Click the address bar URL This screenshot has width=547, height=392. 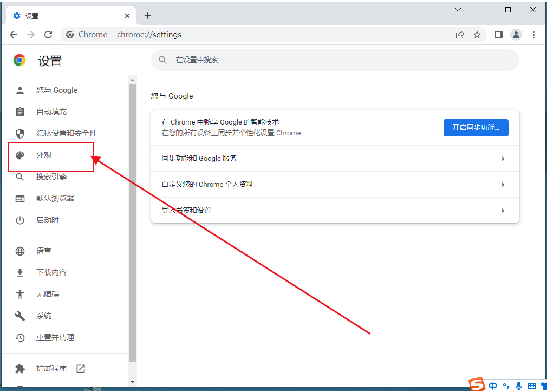tap(149, 35)
